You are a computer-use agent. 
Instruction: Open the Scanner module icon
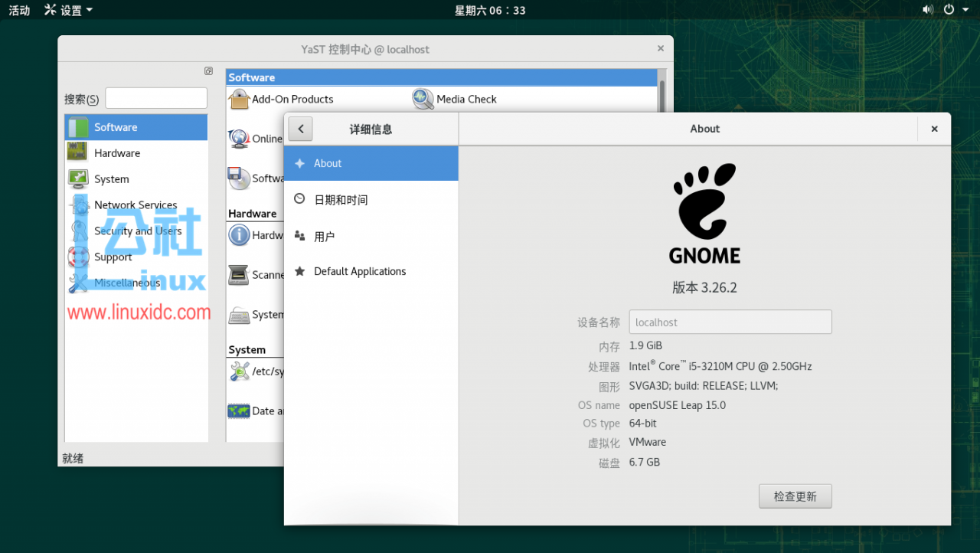coord(239,275)
